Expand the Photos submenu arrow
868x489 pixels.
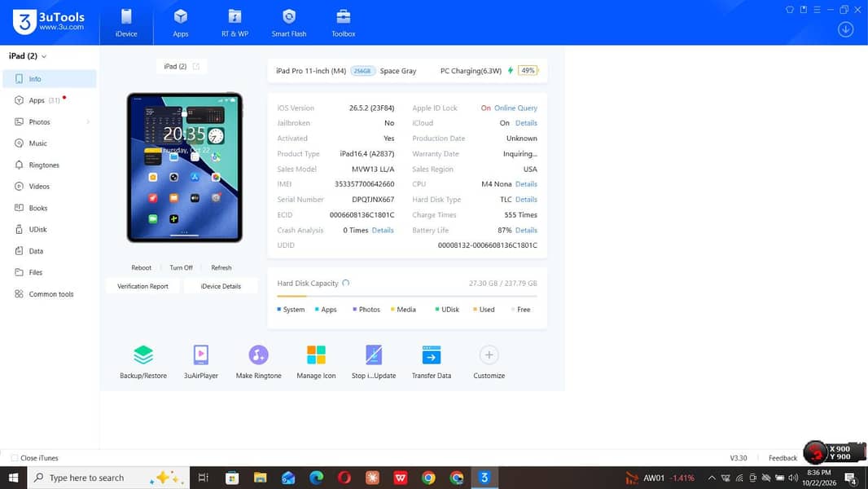(x=88, y=121)
